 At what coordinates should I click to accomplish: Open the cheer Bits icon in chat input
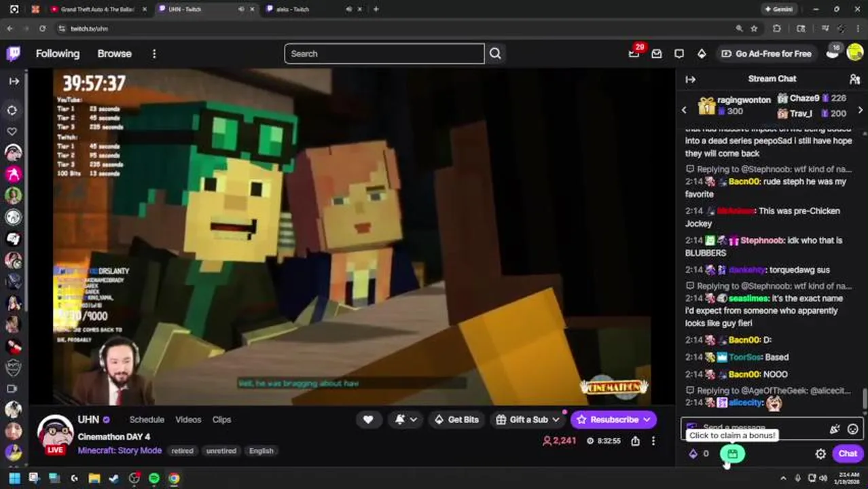(x=834, y=429)
